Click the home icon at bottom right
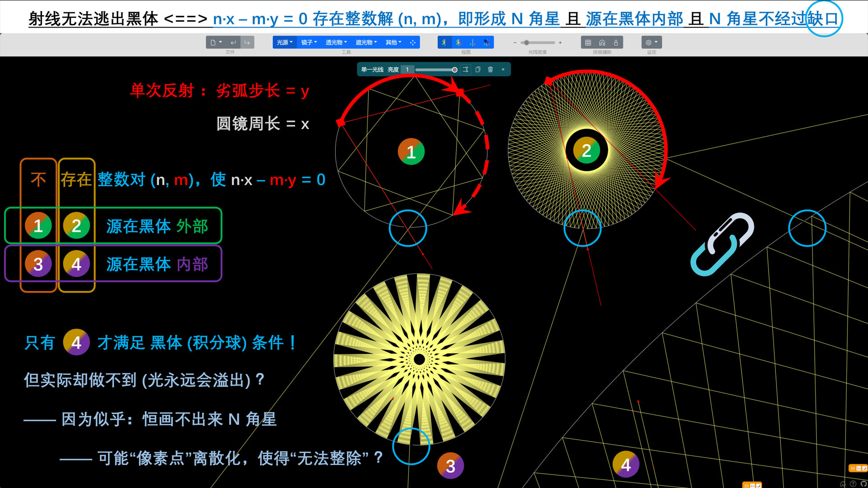 click(x=842, y=484)
